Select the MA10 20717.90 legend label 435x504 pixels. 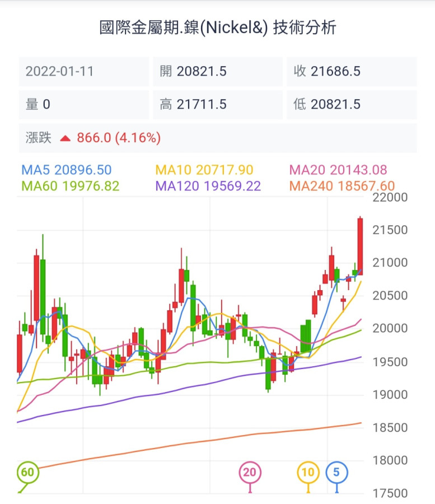click(204, 170)
